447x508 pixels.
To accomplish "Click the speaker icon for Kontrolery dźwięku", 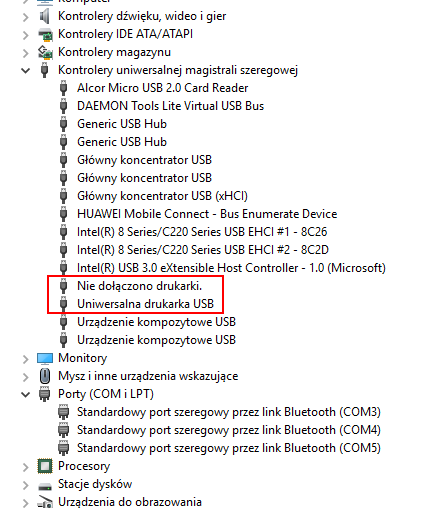I will coord(45,16).
